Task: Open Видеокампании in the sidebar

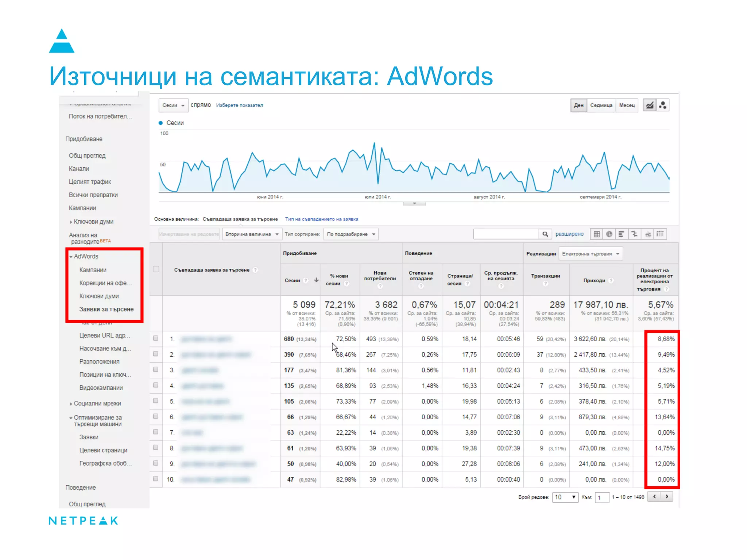Action: tap(101, 388)
